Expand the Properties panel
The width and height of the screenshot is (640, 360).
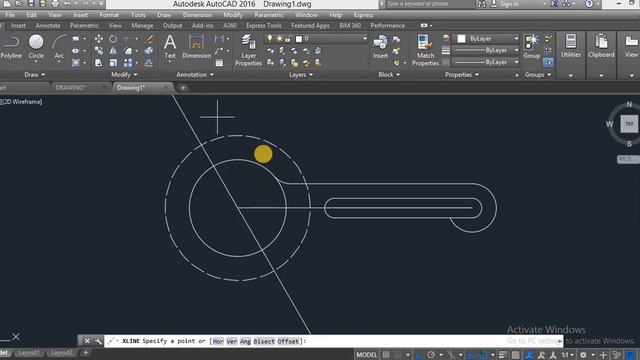pos(462,75)
